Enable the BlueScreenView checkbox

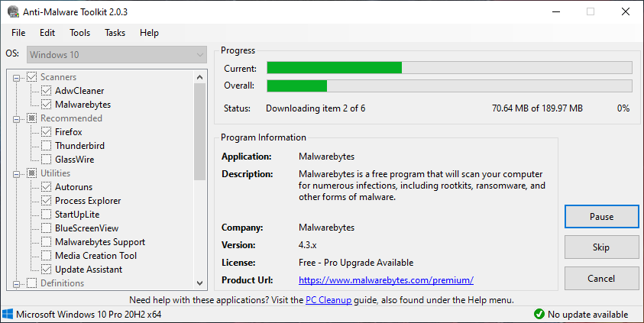point(47,228)
